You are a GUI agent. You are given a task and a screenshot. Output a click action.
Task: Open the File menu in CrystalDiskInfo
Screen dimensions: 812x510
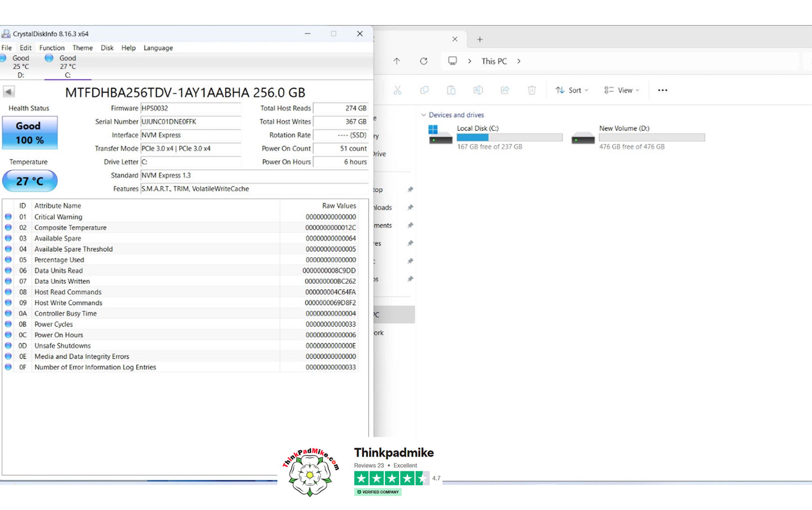pos(7,48)
